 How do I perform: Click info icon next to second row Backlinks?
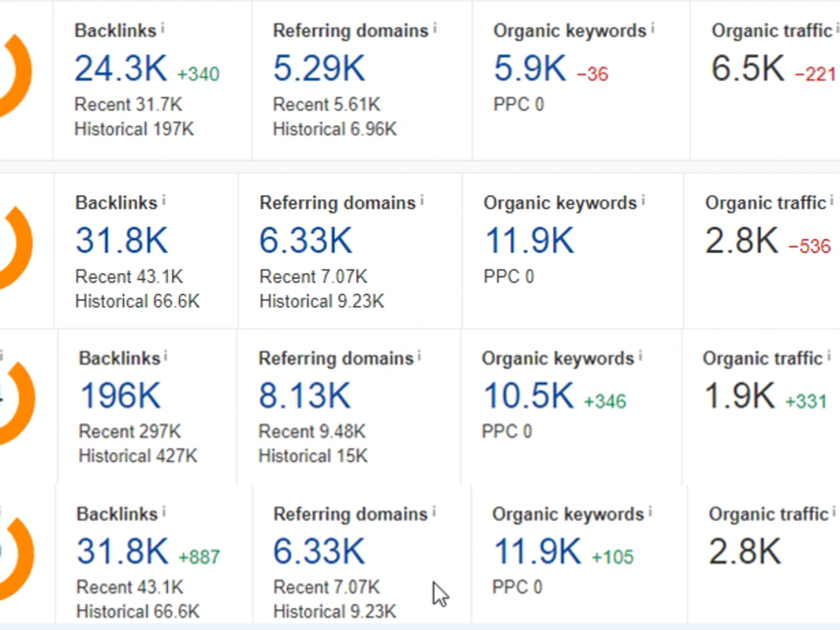[x=164, y=200]
